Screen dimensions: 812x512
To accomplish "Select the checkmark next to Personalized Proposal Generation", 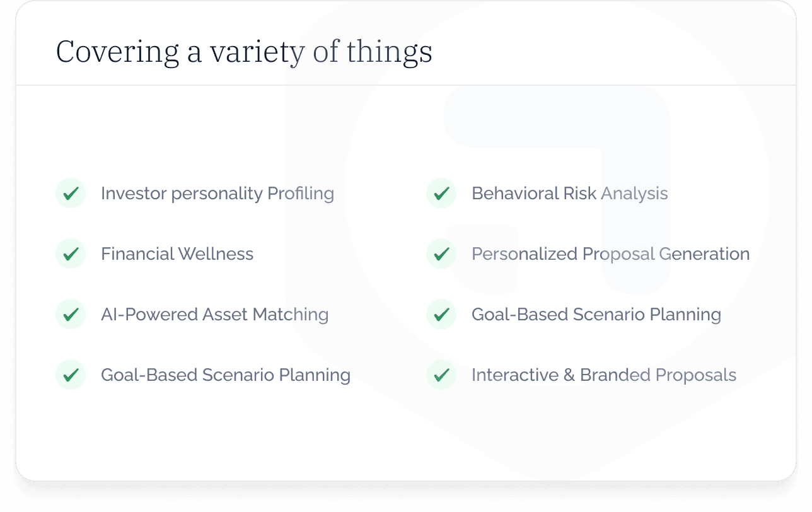I will point(441,253).
